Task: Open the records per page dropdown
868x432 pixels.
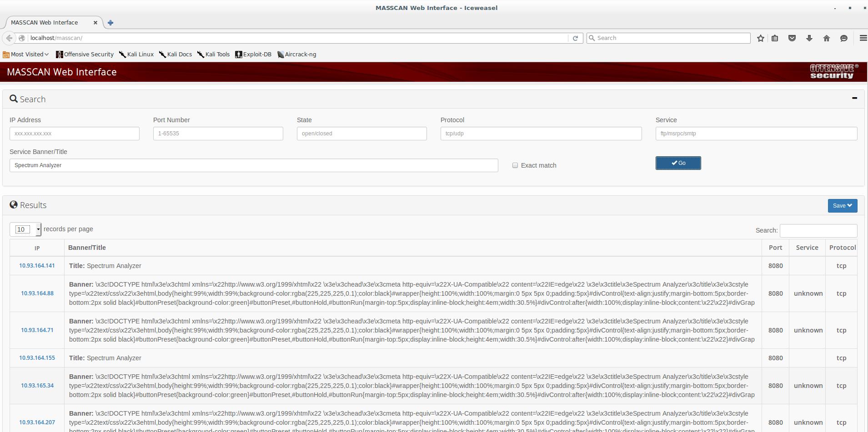Action: 25,229
